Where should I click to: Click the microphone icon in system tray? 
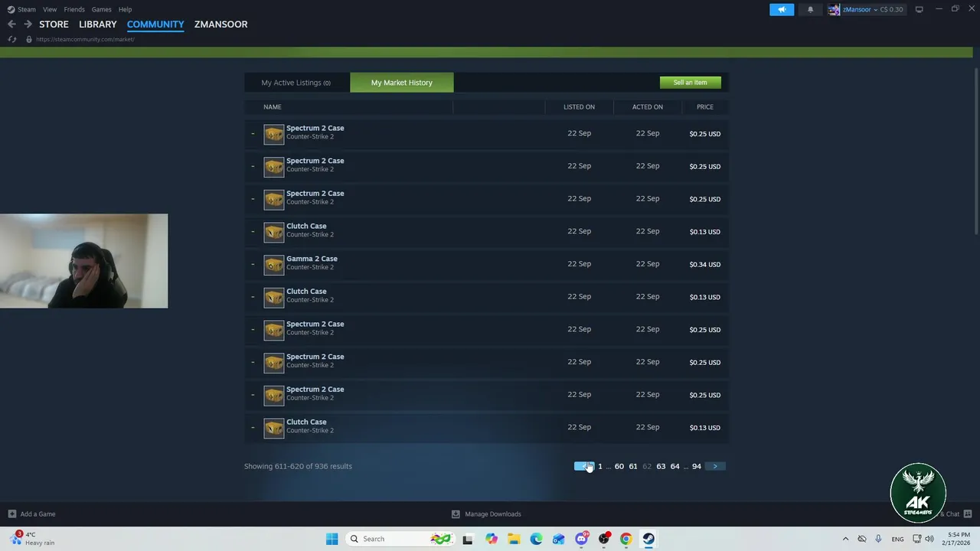click(878, 539)
